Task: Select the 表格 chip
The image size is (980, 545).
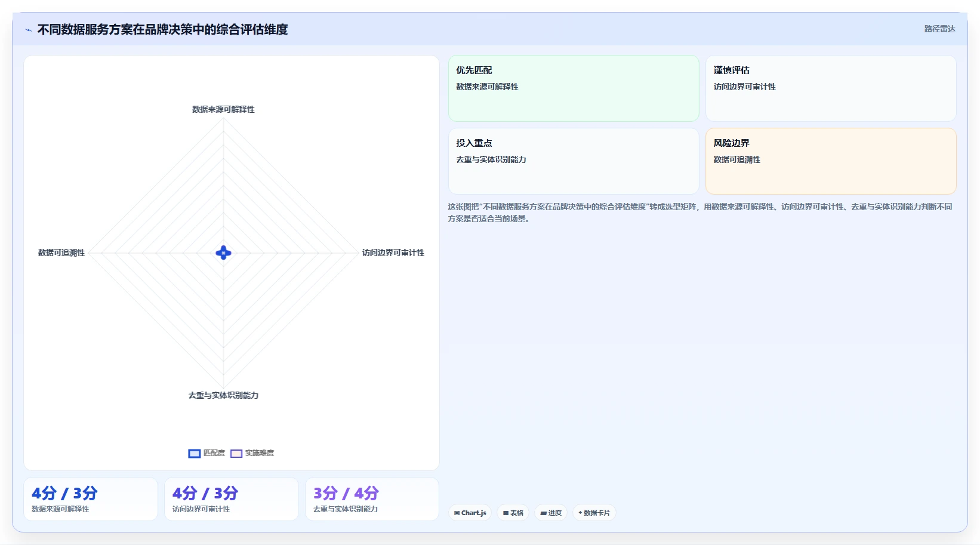Action: [513, 513]
